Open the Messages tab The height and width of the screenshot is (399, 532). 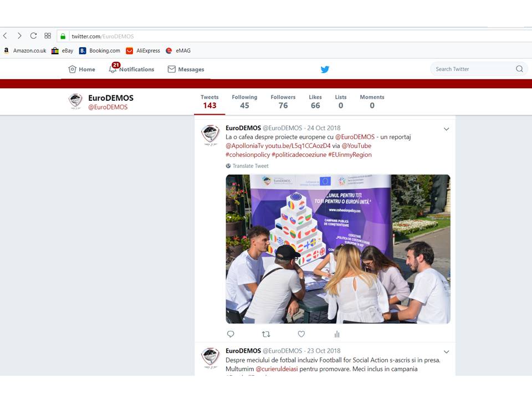tap(186, 69)
